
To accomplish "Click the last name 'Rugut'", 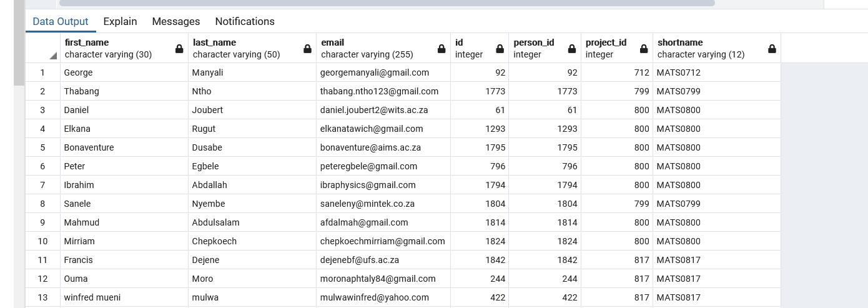I will pyautogui.click(x=252, y=129).
